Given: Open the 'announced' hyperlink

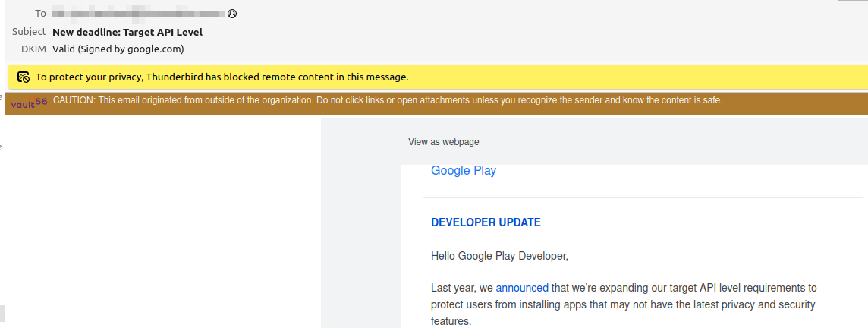Looking at the screenshot, I should pyautogui.click(x=522, y=288).
